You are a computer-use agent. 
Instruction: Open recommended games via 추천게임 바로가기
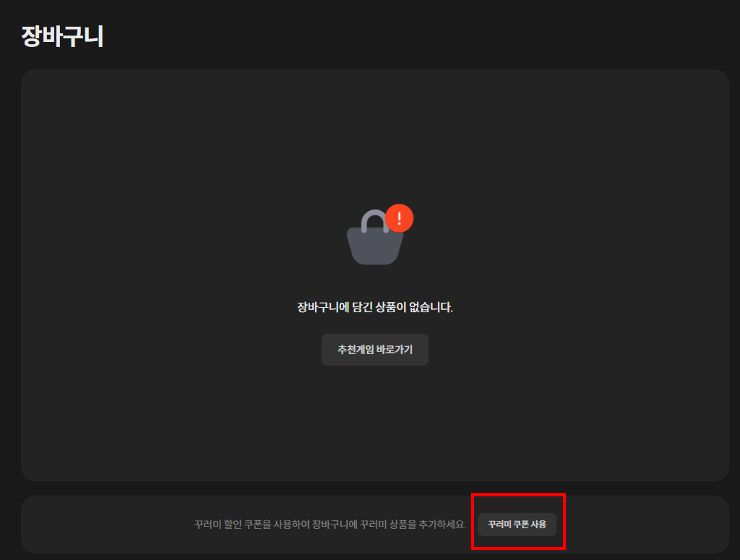pyautogui.click(x=375, y=350)
